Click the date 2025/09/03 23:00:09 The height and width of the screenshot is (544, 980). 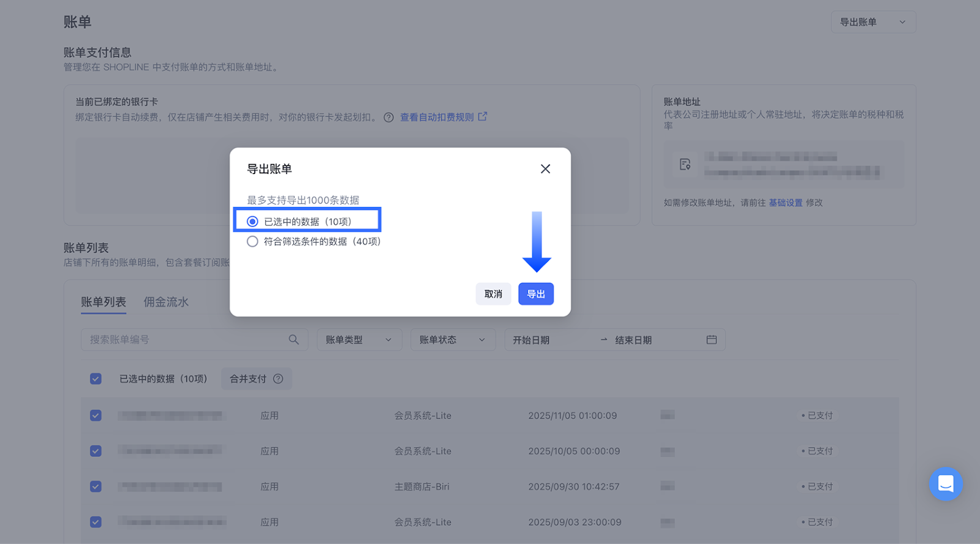click(575, 522)
